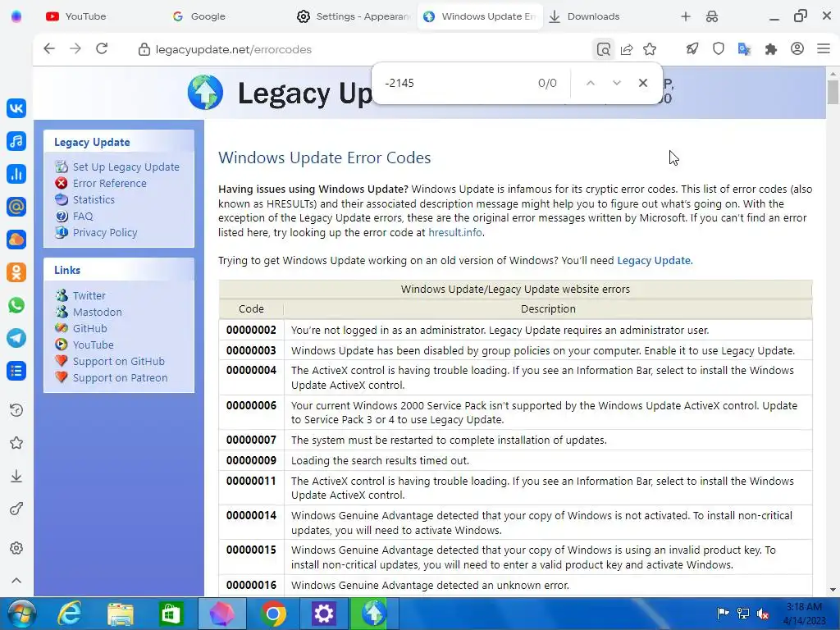The height and width of the screenshot is (630, 840).
Task: Click the find box containing -2145
Action: 455,83
